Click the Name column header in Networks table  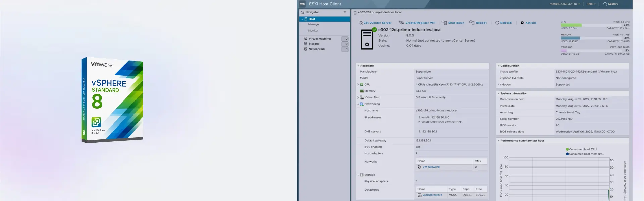click(x=444, y=161)
